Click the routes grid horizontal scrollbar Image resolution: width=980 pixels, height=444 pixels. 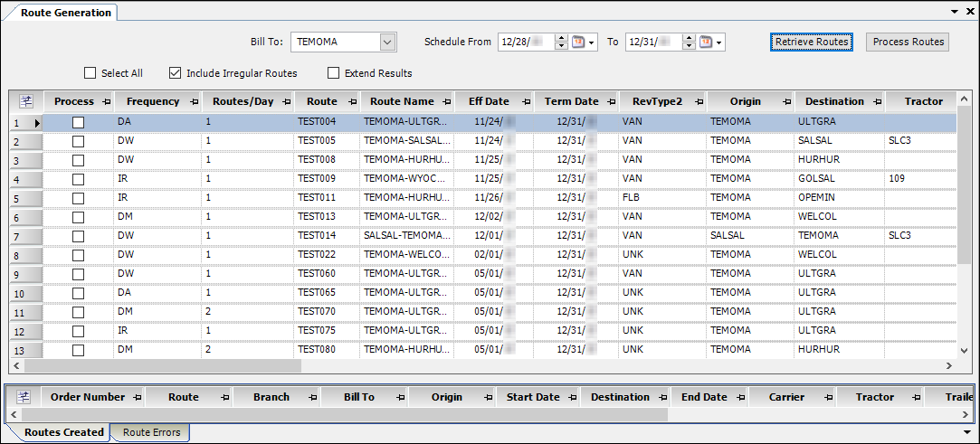pos(163,366)
